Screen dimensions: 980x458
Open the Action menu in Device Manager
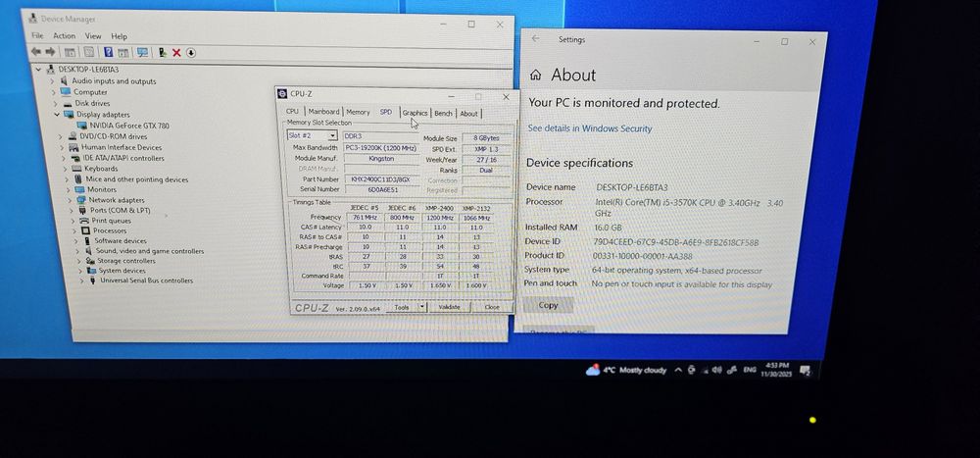tap(64, 35)
